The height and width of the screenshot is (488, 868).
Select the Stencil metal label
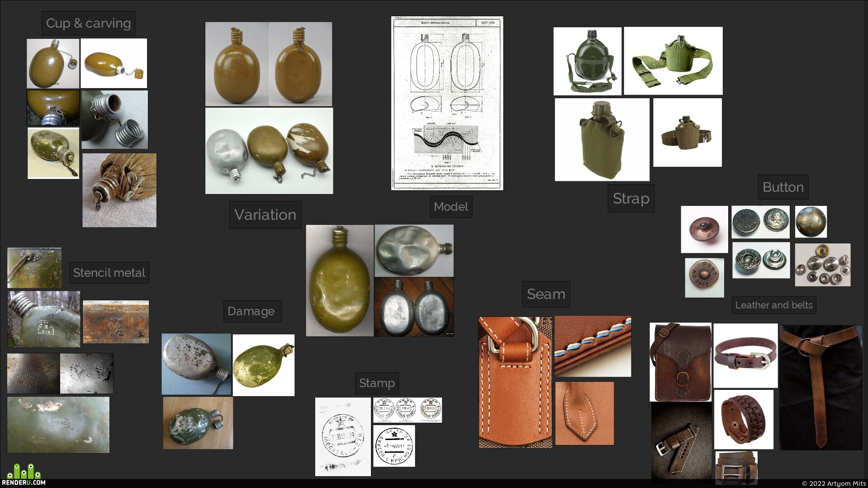[109, 273]
